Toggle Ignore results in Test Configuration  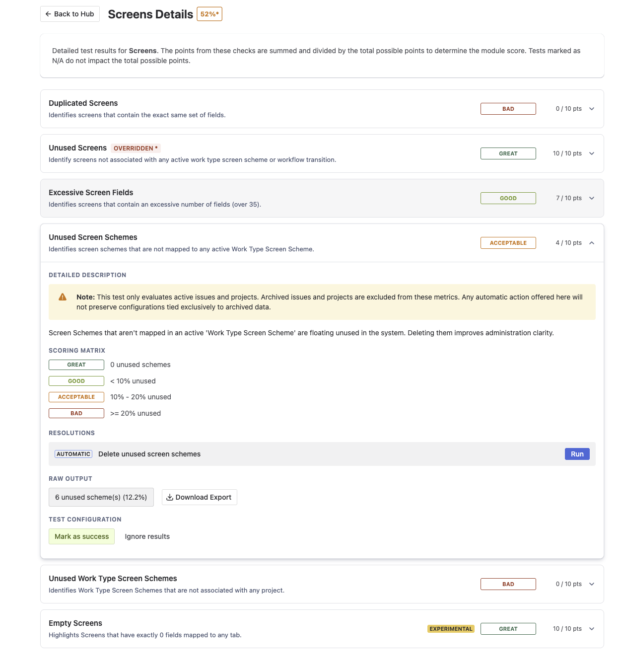click(147, 536)
